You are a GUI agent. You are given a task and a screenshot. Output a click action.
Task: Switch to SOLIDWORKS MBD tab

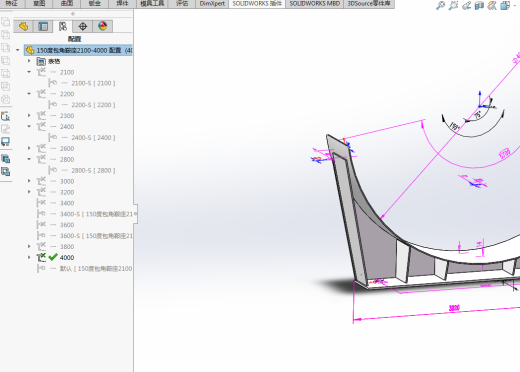click(314, 4)
